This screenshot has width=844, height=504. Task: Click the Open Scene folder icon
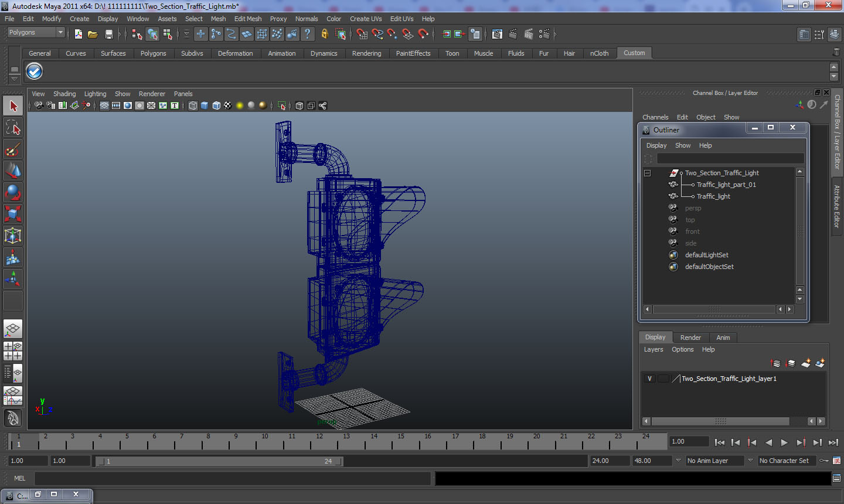tap(93, 34)
